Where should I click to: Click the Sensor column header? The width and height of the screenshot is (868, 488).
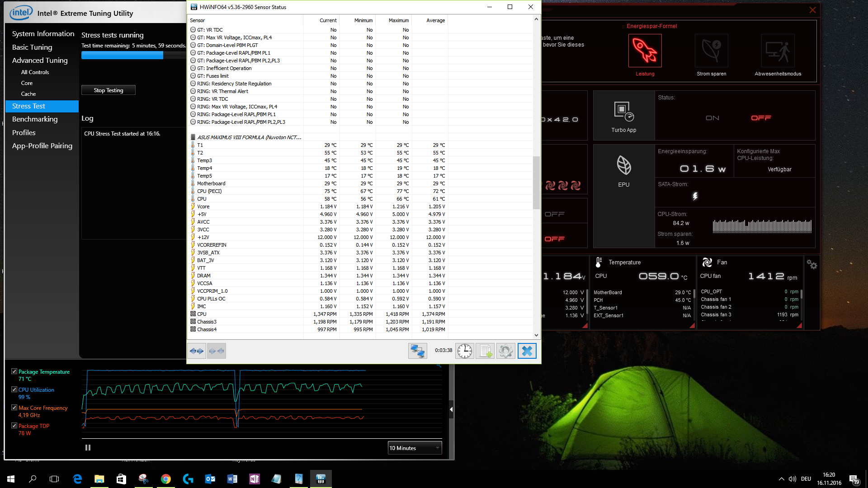245,20
